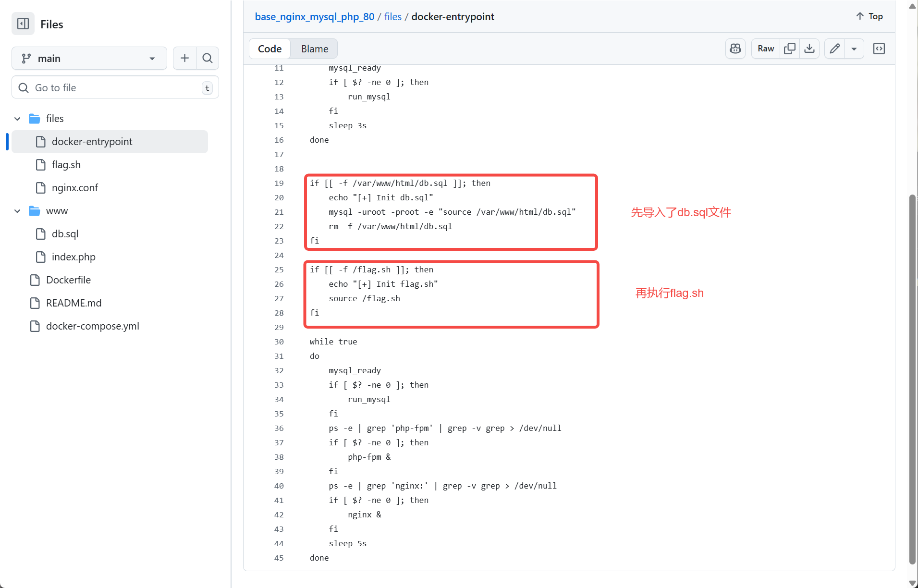
Task: Open Dockerfile from the file tree
Action: 68,280
